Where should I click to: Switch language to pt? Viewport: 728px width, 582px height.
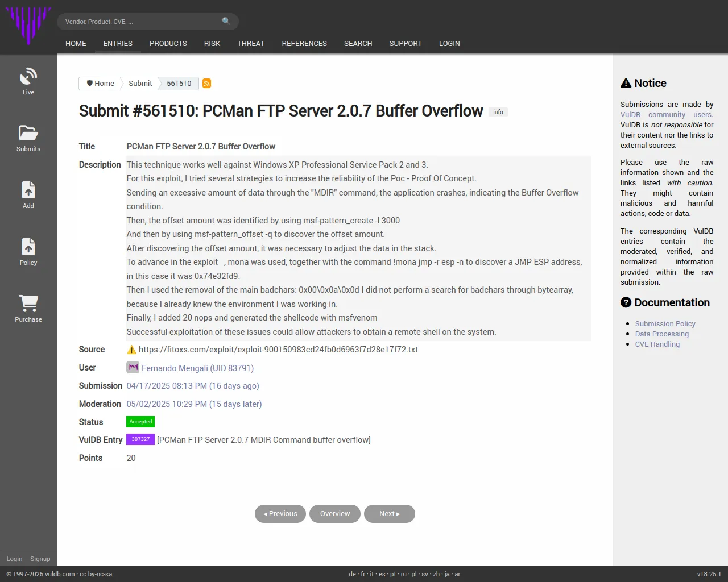(393, 574)
